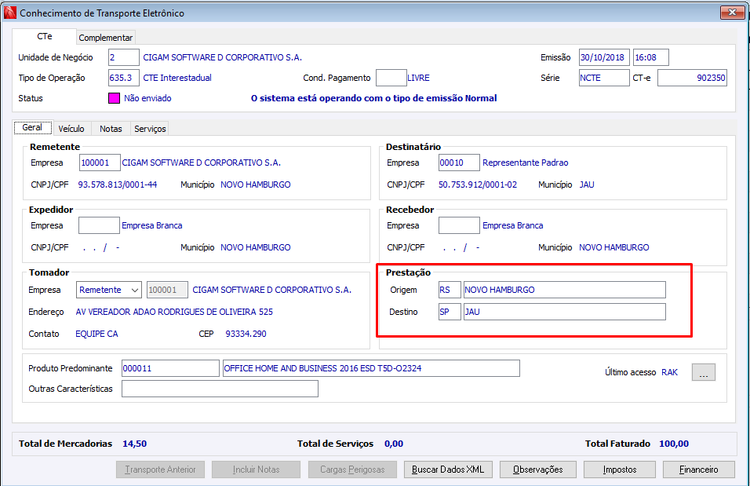This screenshot has height=486, width=750.
Task: Open the Financeiro button
Action: (699, 470)
